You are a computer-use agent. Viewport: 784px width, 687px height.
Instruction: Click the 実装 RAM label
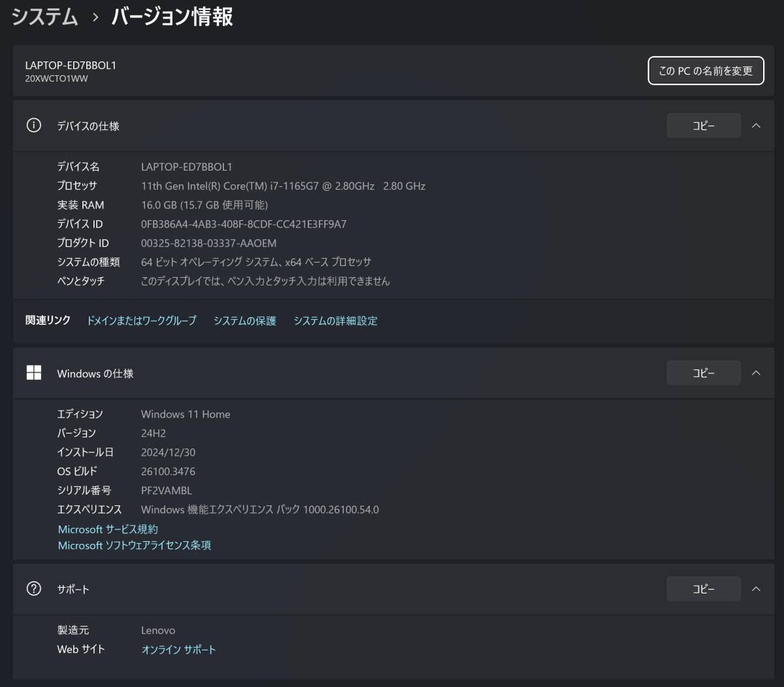click(80, 205)
